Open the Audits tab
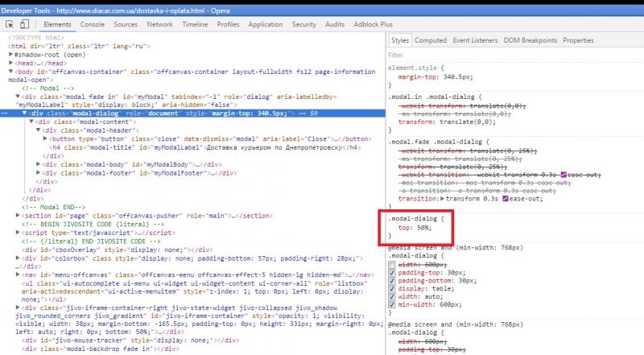The width and height of the screenshot is (644, 355). pos(335,24)
